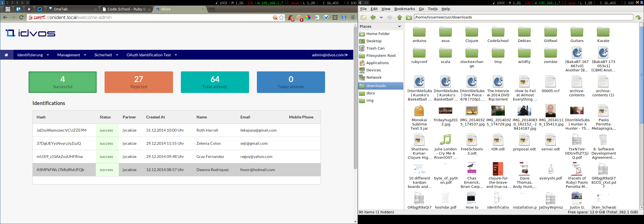Close the idvos browser tab

203,9
